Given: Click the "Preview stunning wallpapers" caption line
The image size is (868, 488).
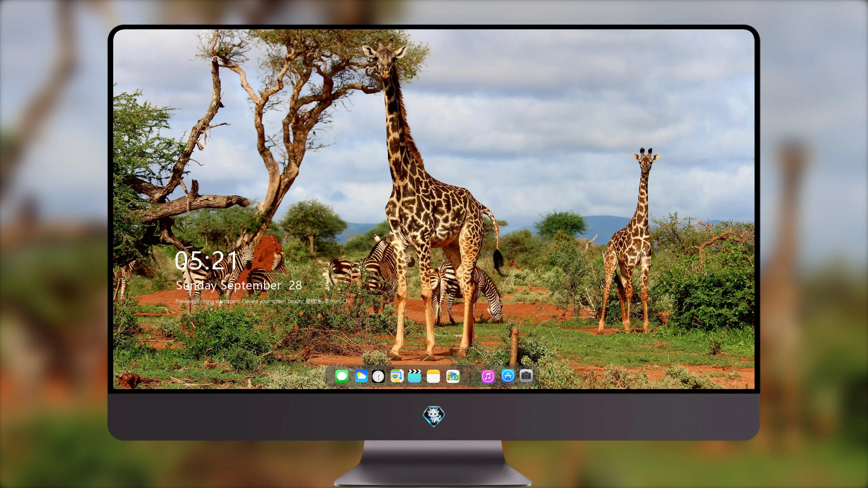Looking at the screenshot, I should [262, 301].
